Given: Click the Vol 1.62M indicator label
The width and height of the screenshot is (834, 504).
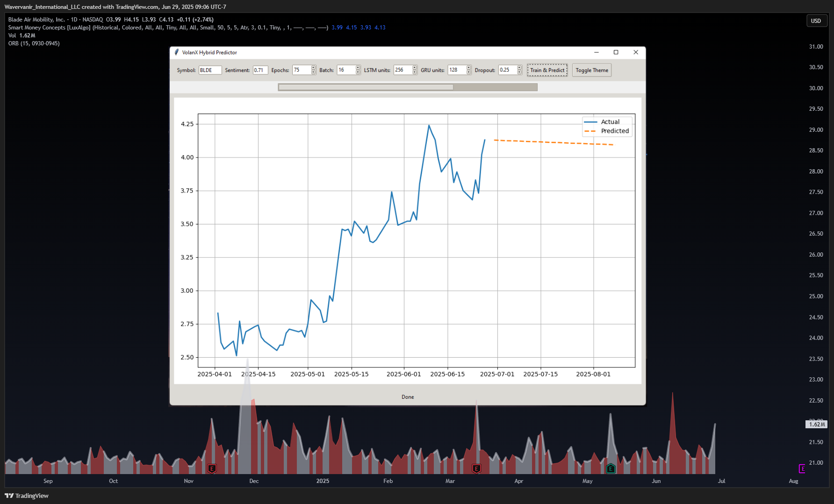Looking at the screenshot, I should [22, 36].
